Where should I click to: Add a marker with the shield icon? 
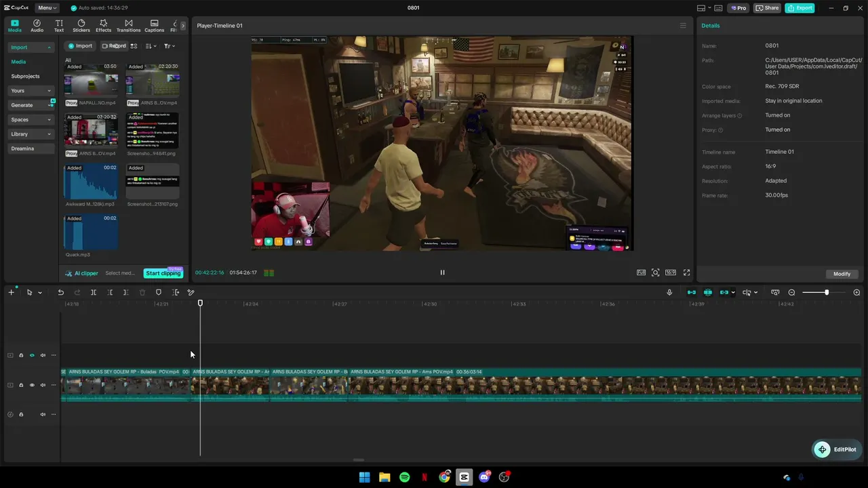tap(159, 292)
